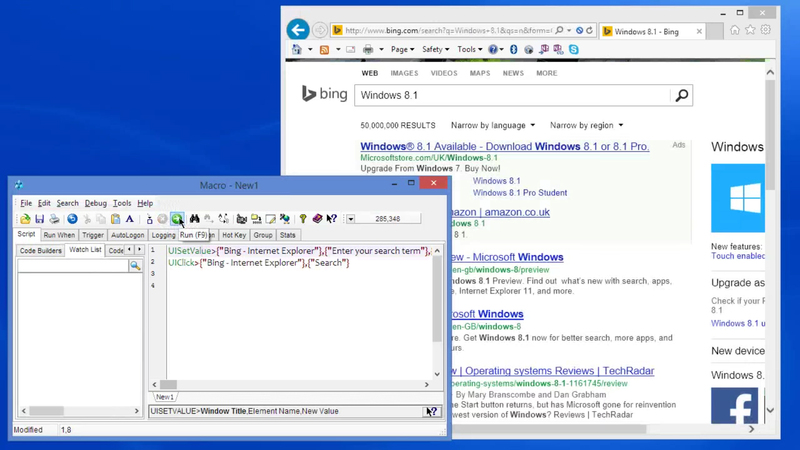Click the Watch List search input field
This screenshot has height=450, width=800.
[x=73, y=266]
